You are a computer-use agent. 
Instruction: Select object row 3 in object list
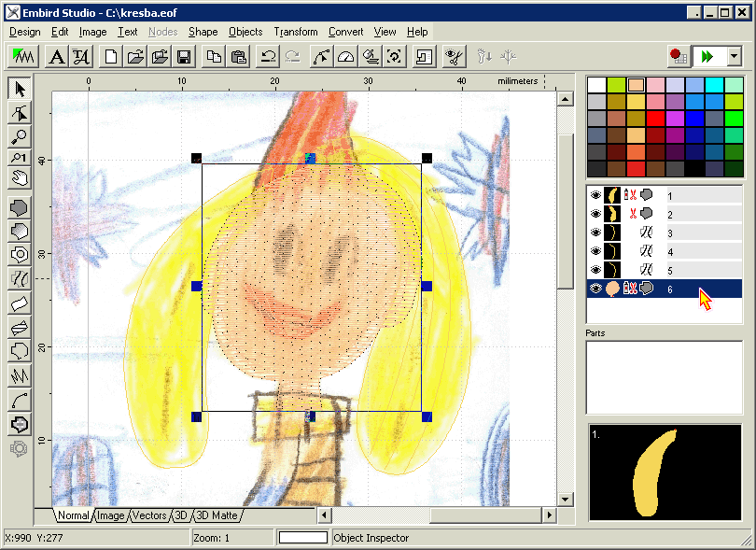[665, 233]
